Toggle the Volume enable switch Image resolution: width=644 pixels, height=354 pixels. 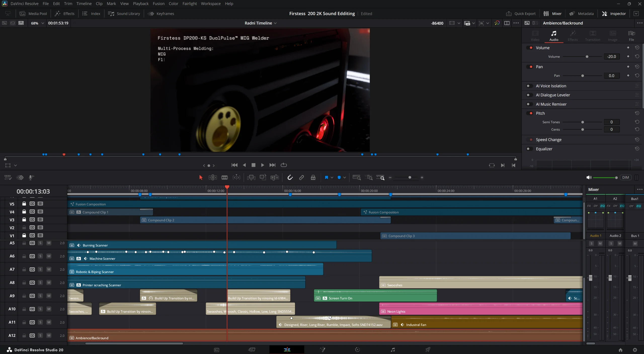pyautogui.click(x=530, y=48)
